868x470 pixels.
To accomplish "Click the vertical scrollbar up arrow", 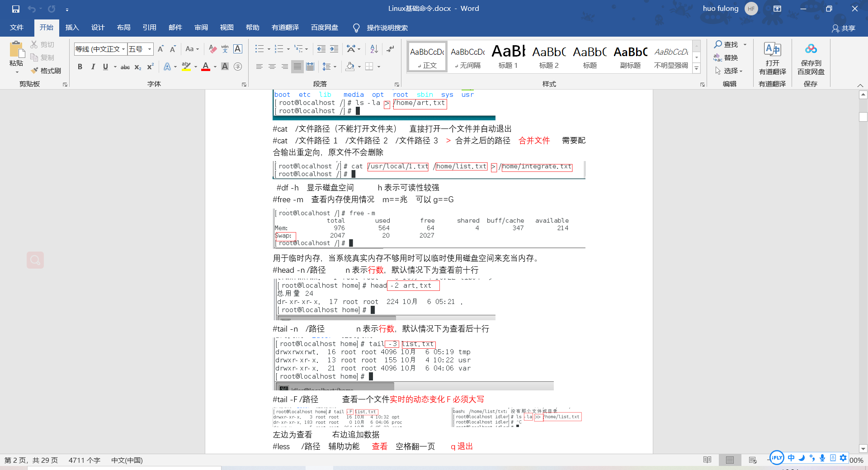I will 863,95.
